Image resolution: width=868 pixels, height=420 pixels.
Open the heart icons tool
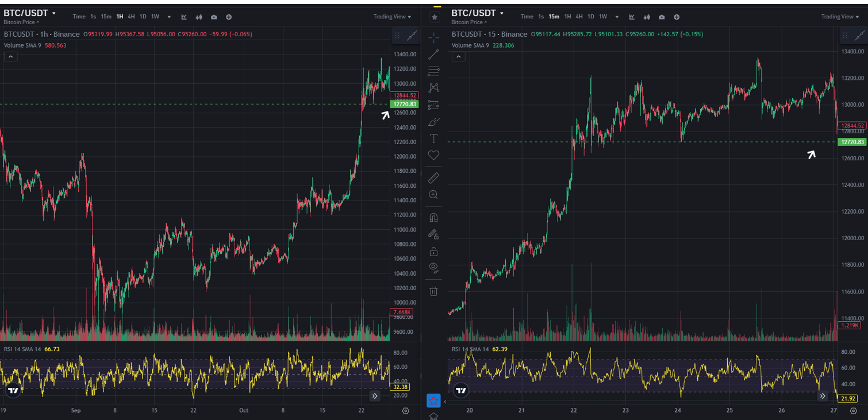433,155
